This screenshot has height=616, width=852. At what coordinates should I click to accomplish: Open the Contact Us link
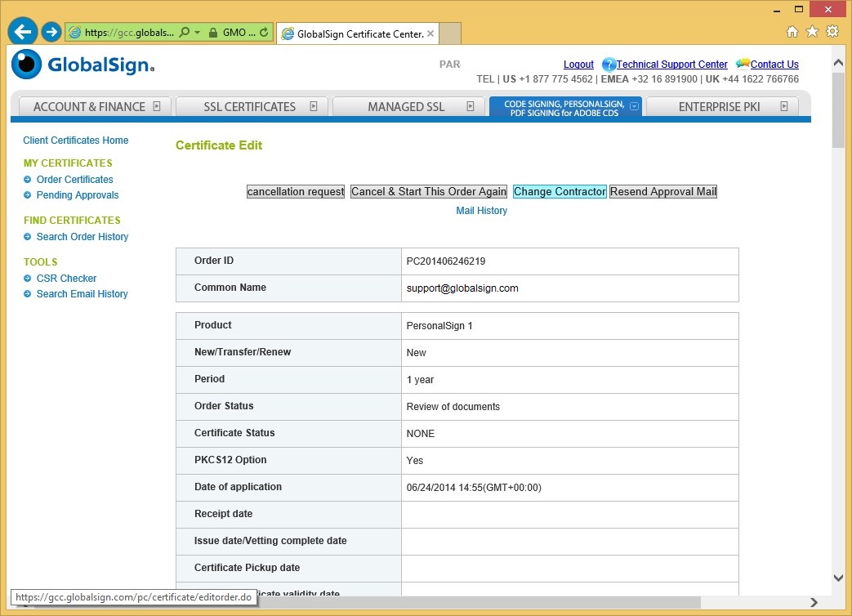774,64
